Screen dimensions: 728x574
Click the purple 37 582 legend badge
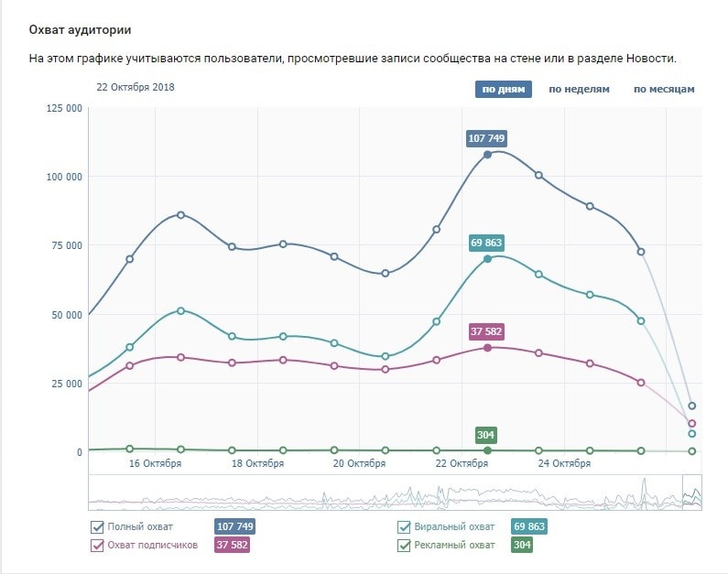(x=232, y=545)
